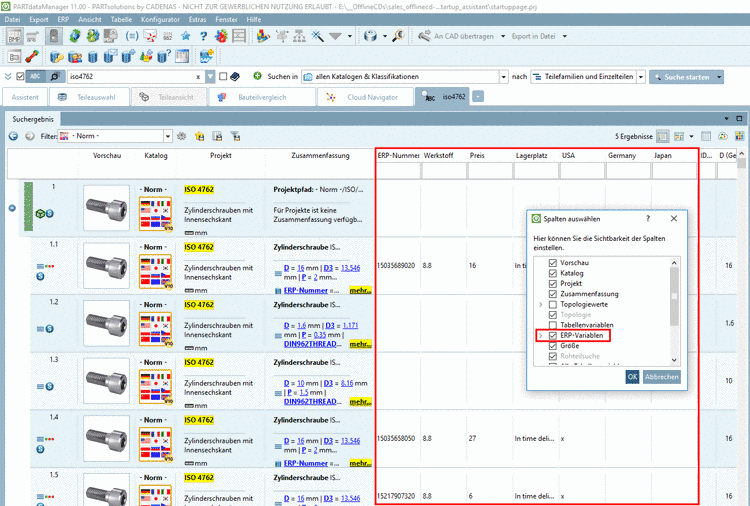This screenshot has height=506, width=750.
Task: Open the Suche starten dropdown arrow
Action: click(x=718, y=77)
